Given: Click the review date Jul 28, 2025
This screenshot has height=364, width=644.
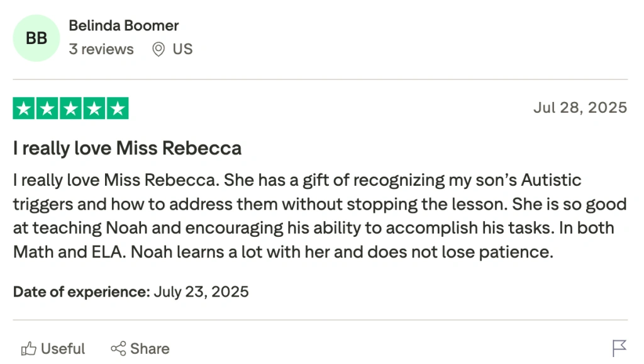Looking at the screenshot, I should (x=579, y=107).
